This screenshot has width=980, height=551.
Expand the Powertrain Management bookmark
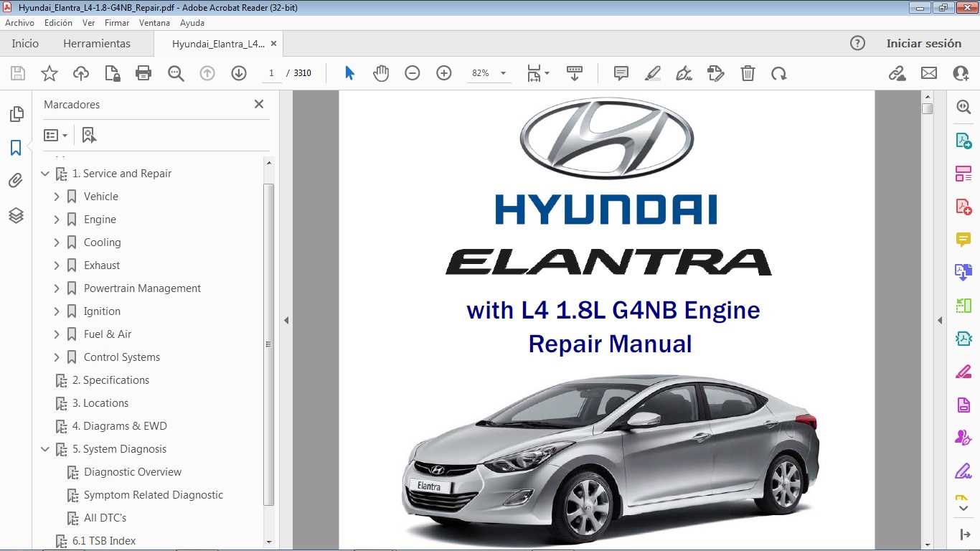point(57,288)
